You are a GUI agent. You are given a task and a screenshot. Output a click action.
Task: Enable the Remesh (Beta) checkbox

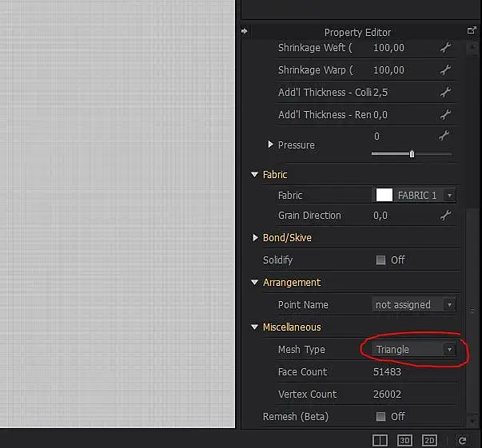(x=380, y=416)
